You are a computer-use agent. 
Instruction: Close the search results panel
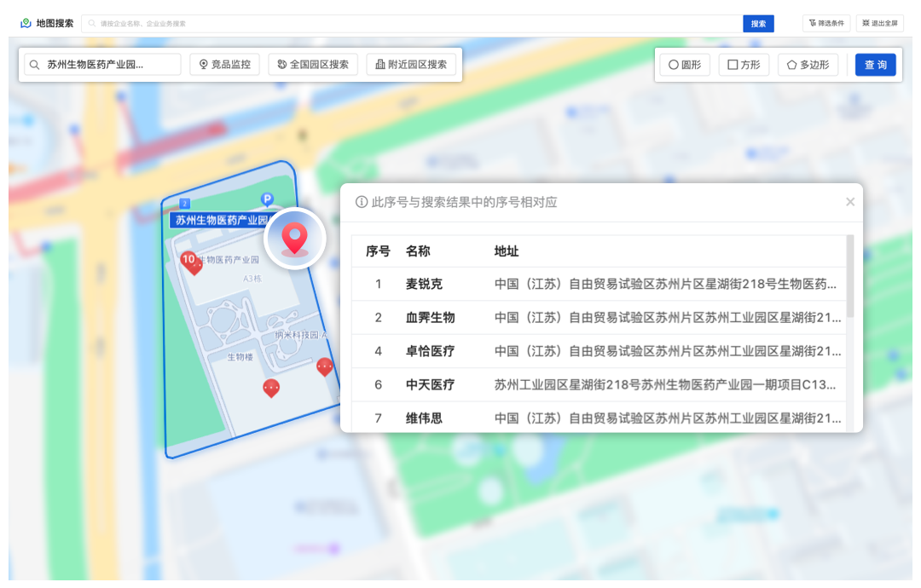(850, 201)
